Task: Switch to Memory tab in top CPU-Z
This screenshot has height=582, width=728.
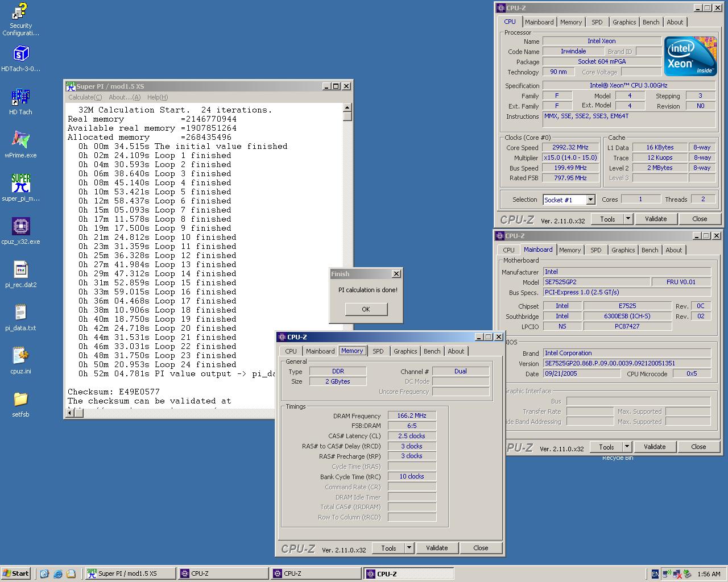Action: [571, 22]
